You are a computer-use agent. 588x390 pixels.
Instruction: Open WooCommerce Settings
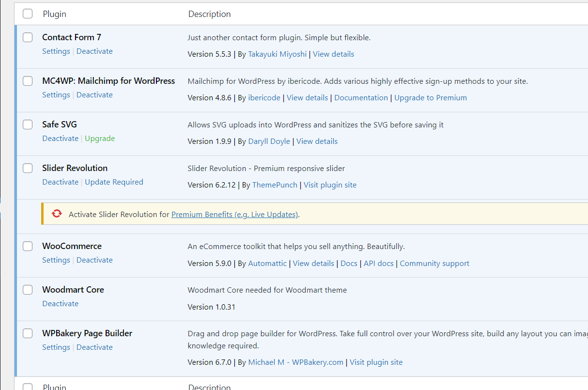[56, 260]
